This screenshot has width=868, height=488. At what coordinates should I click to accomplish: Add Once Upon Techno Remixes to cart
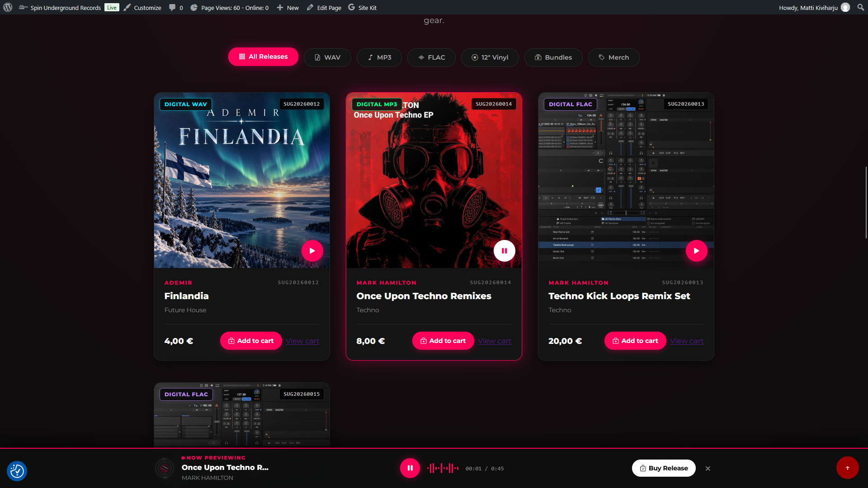point(443,341)
